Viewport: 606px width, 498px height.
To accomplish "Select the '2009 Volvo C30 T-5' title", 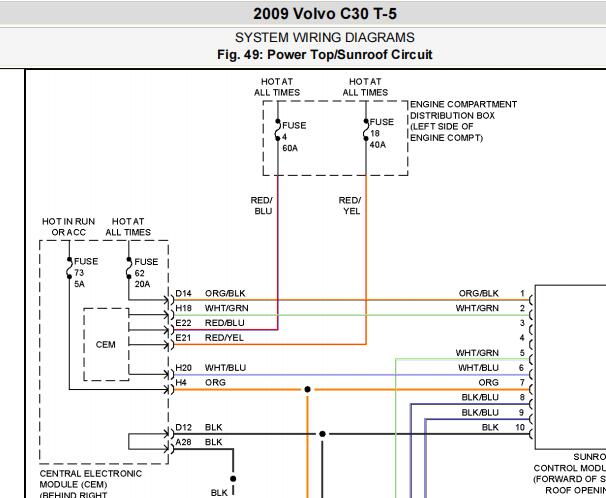I will (325, 14).
